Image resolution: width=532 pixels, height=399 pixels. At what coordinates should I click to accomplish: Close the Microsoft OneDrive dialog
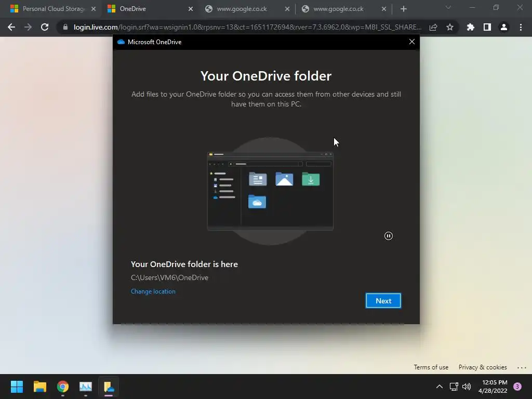[412, 42]
